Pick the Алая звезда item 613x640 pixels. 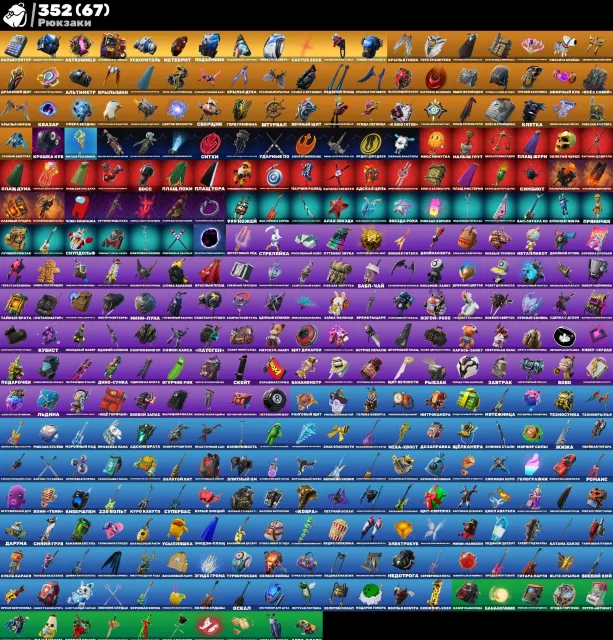338,208
